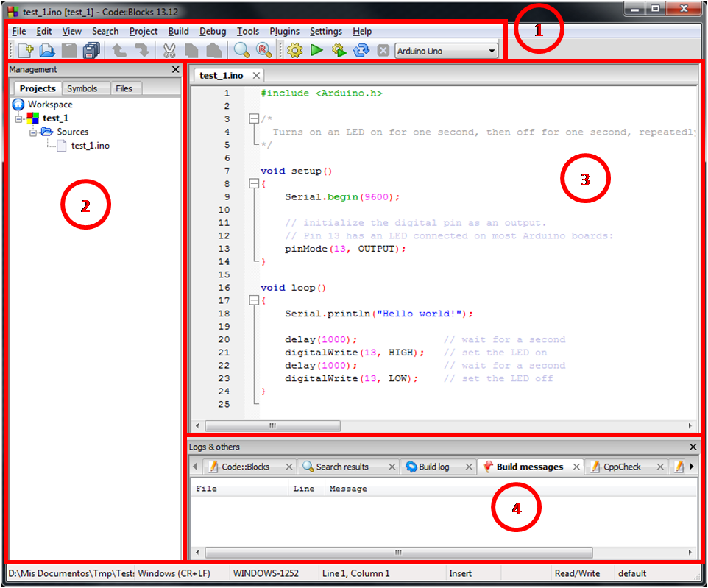Fold the comment block at line 3
This screenshot has width=708, height=588.
[x=254, y=118]
